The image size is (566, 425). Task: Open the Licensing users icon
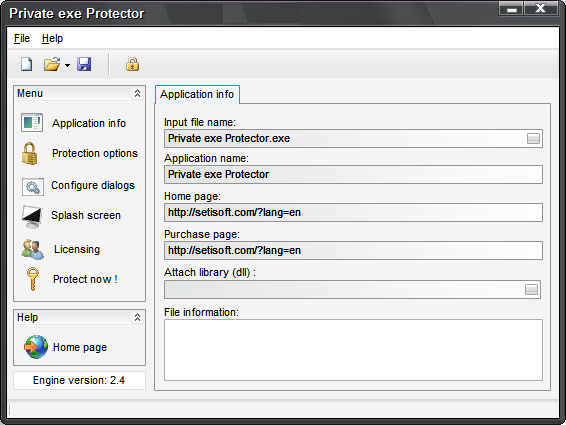point(32,250)
